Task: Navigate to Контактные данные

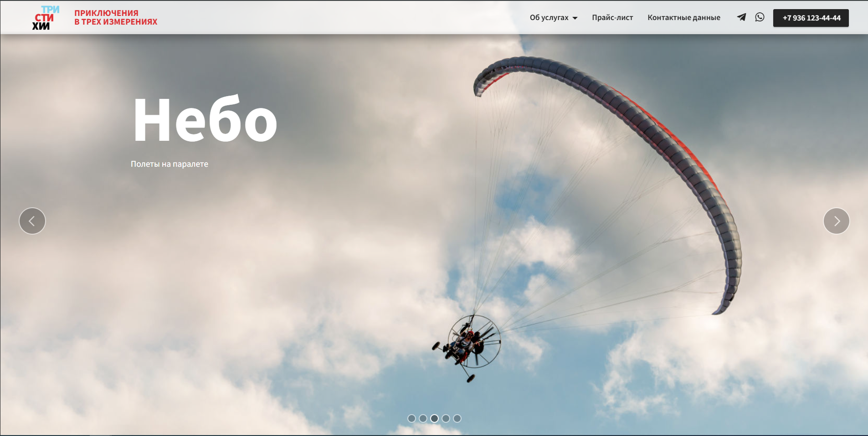Action: point(684,18)
